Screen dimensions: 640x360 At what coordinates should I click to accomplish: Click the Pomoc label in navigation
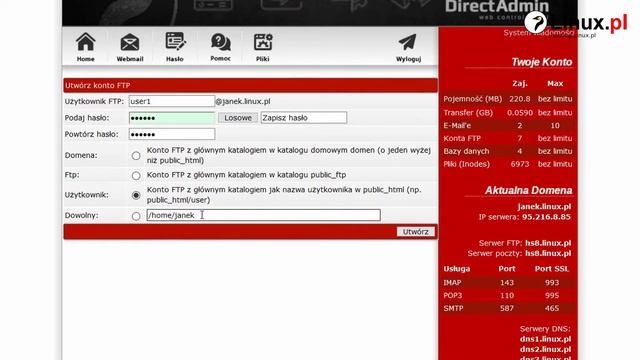[x=220, y=59]
